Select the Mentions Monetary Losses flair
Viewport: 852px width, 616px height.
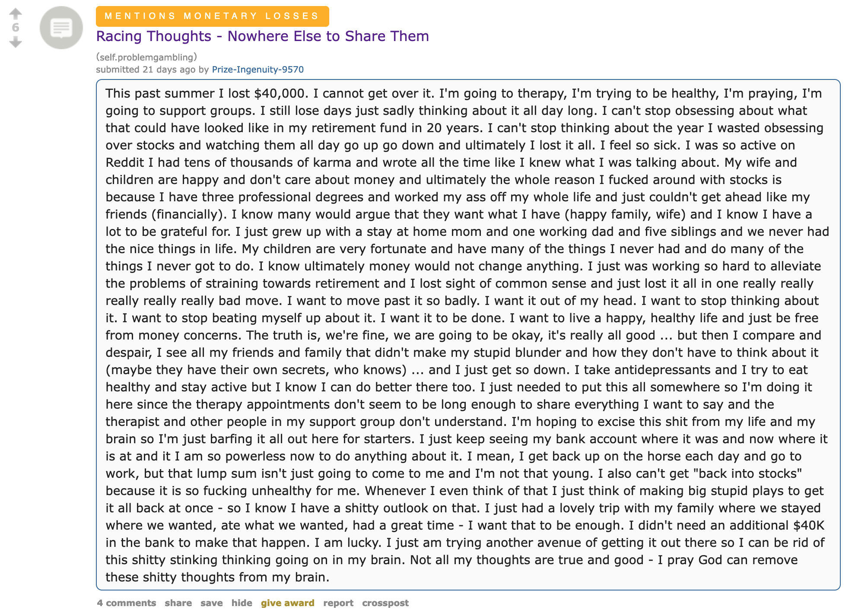(212, 16)
